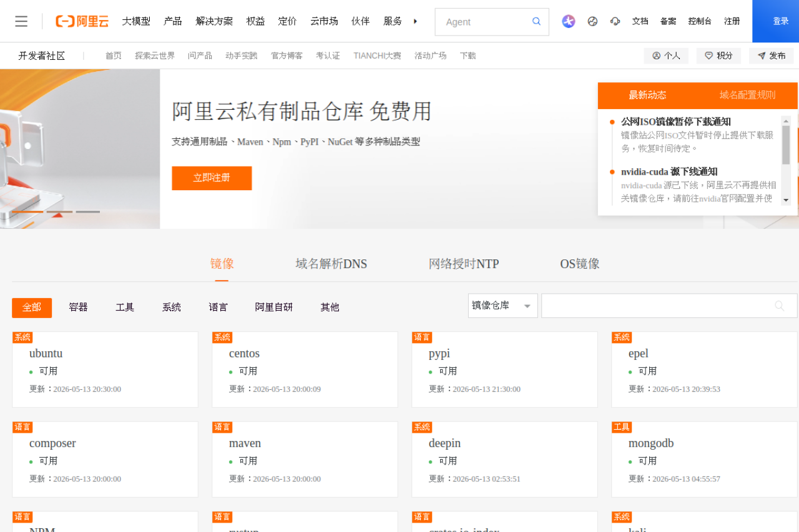Viewport: 799px width, 532px height.
Task: Click the search magnifier in Agent box
Action: (536, 21)
